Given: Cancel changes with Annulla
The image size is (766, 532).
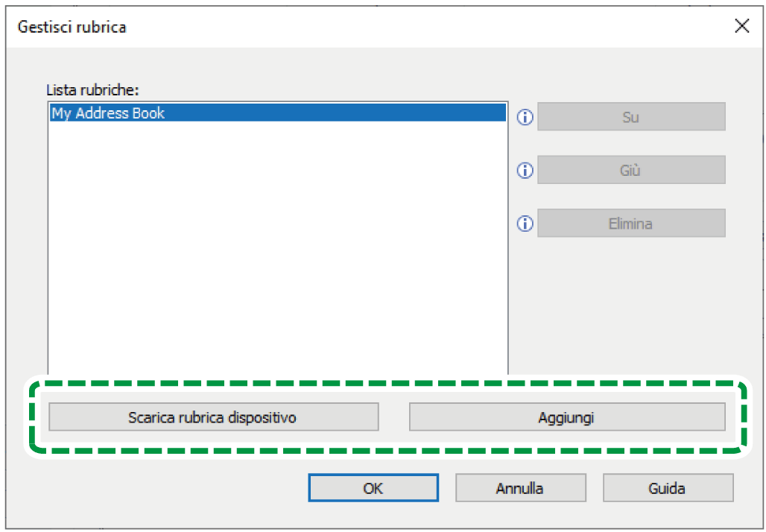Looking at the screenshot, I should coord(520,488).
